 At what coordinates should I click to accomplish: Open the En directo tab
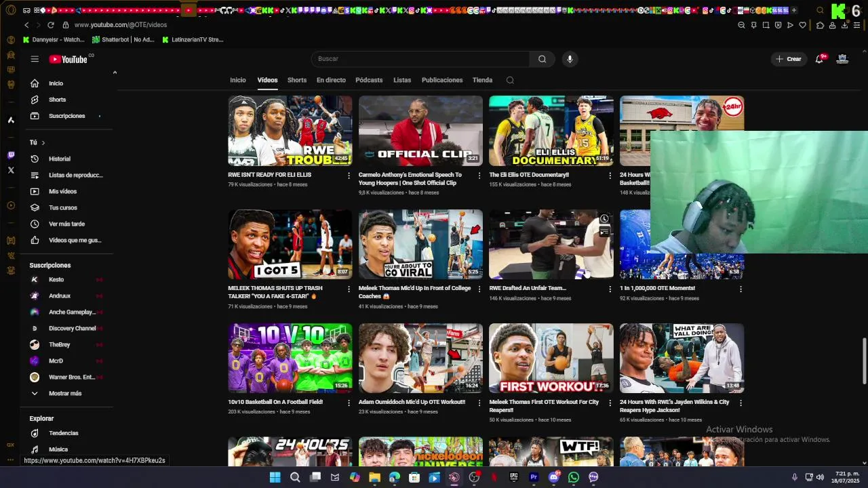(331, 80)
